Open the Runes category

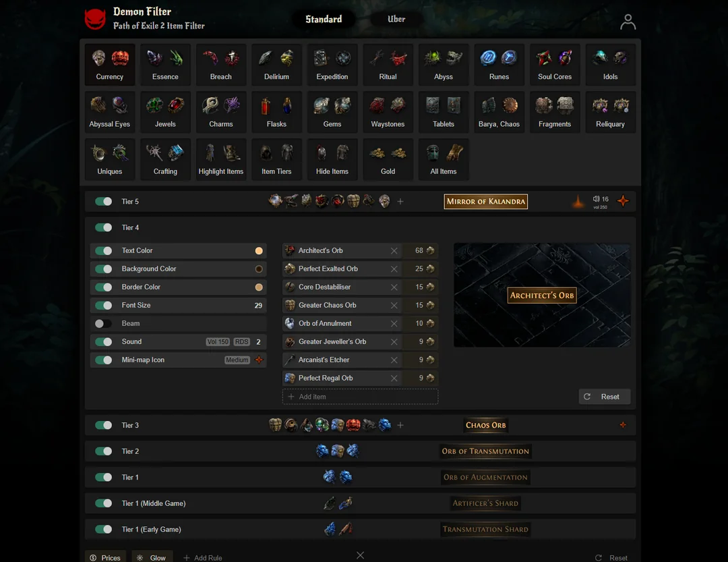pos(499,65)
